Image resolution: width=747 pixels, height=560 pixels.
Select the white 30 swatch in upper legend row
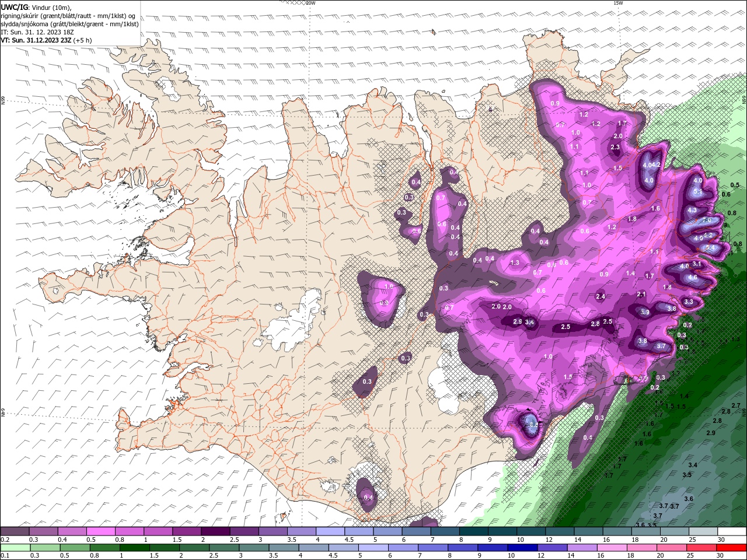click(731, 531)
